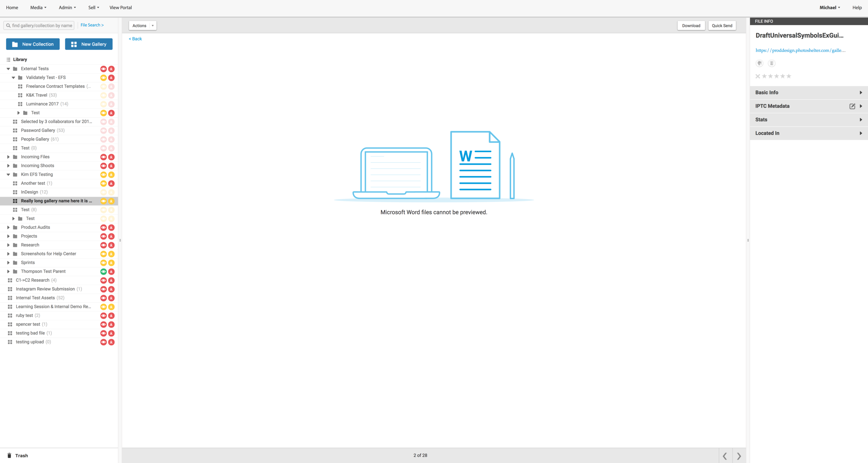Click the Library list icon
This screenshot has height=463, width=868.
[8, 60]
